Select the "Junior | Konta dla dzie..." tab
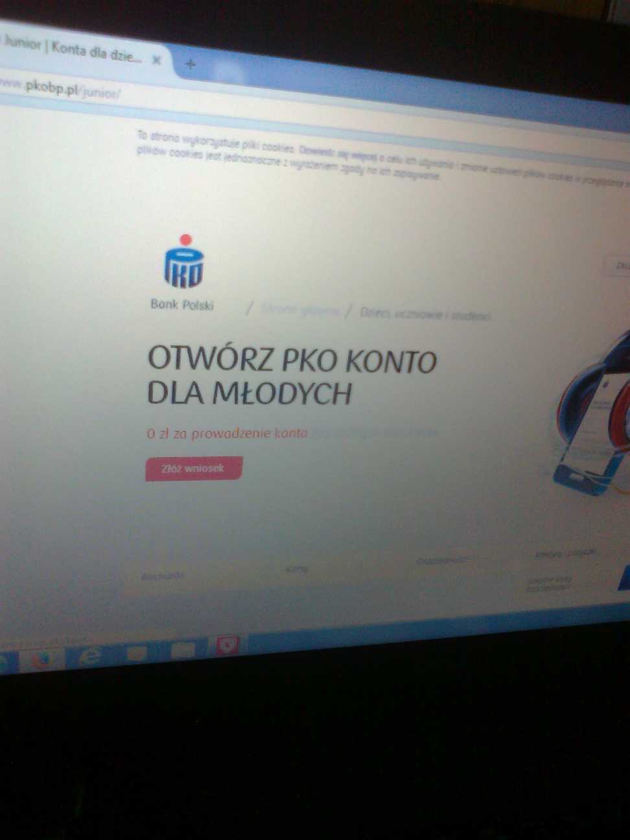Viewport: 630px width, 840px height. coord(81,51)
